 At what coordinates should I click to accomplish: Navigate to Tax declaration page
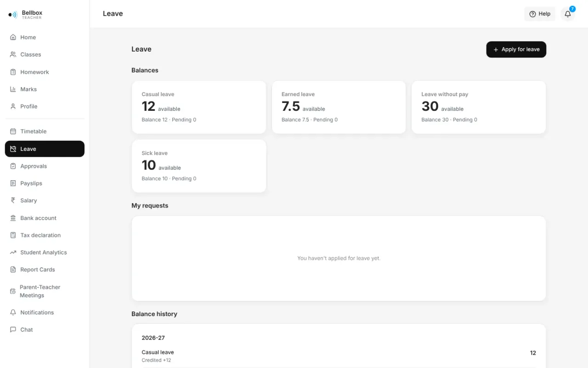(45, 235)
